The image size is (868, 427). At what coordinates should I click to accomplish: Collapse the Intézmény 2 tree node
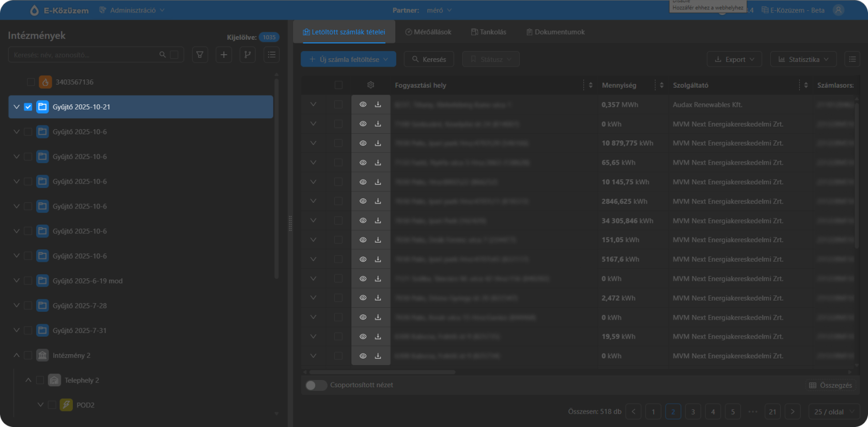(x=17, y=355)
